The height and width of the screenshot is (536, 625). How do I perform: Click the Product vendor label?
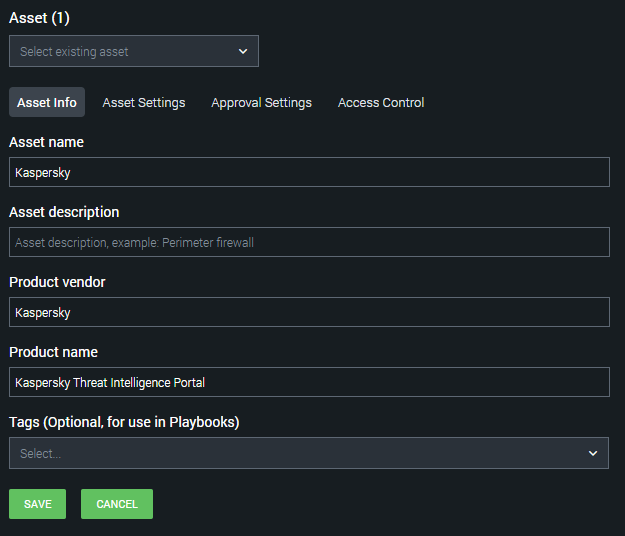coord(57,282)
